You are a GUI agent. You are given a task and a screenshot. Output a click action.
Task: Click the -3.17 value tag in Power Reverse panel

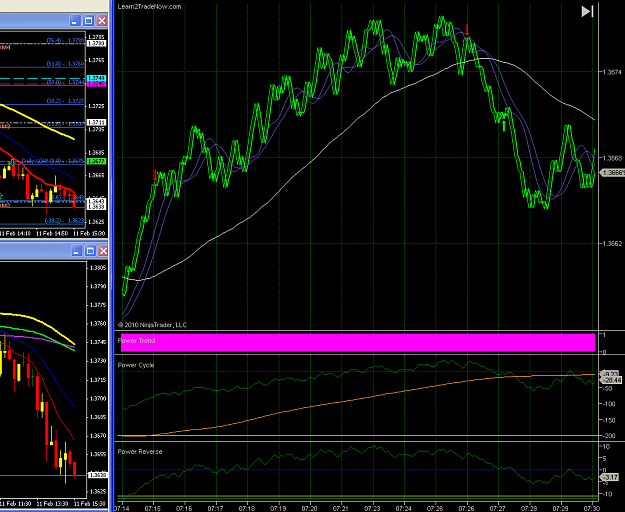pos(612,477)
